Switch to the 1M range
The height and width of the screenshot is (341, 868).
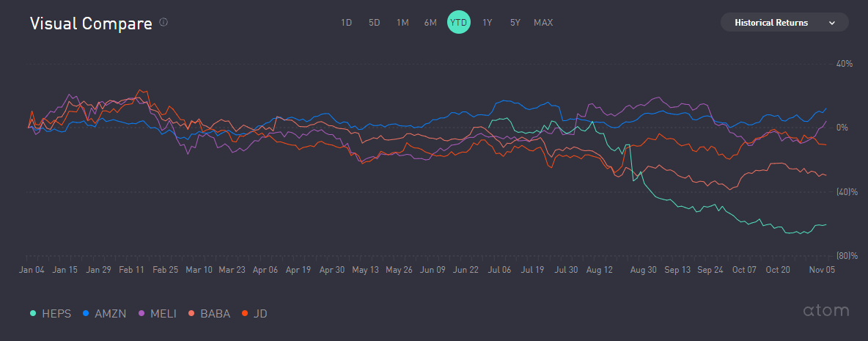pyautogui.click(x=402, y=23)
